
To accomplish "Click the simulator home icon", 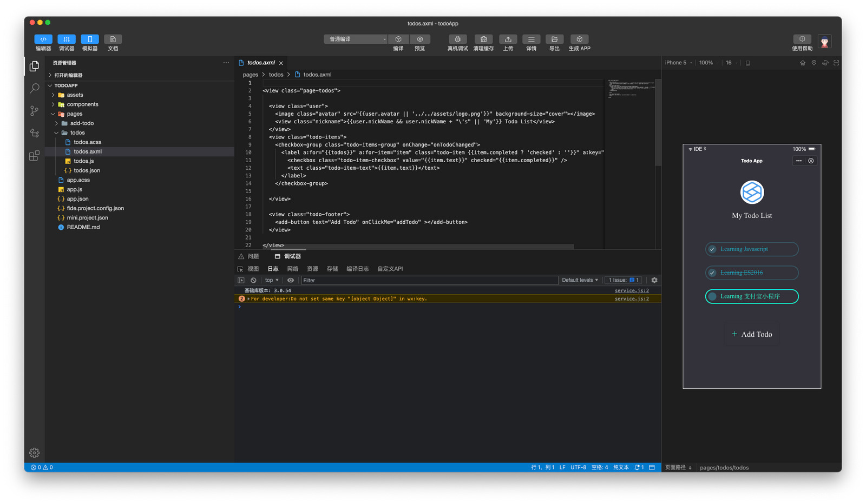I will [x=803, y=63].
